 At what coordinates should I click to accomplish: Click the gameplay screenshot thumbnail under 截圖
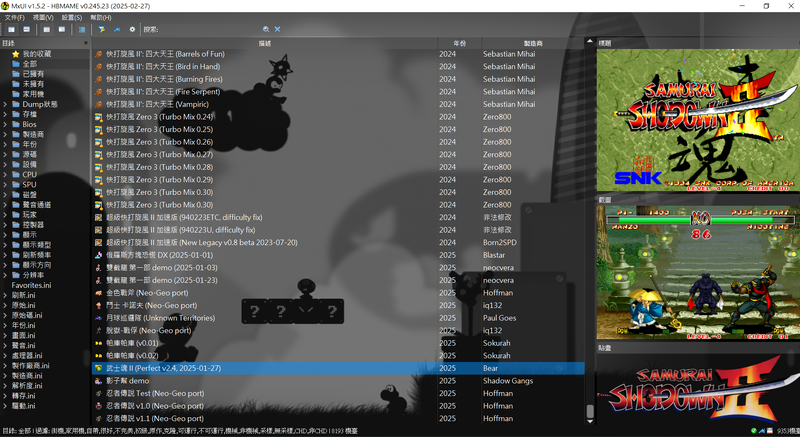click(x=698, y=272)
